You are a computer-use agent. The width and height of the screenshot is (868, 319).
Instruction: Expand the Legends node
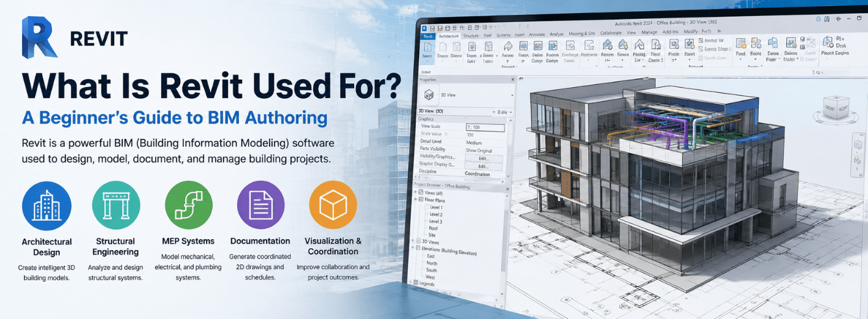pyautogui.click(x=411, y=283)
